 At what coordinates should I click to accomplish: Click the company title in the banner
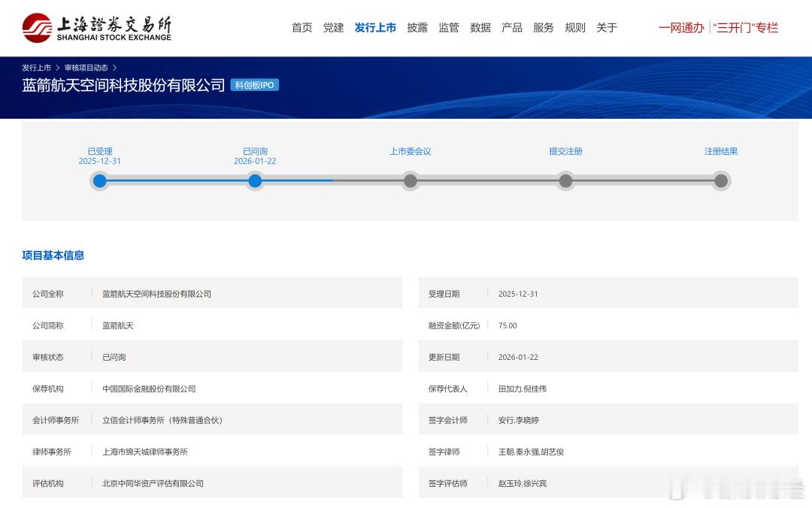point(123,85)
